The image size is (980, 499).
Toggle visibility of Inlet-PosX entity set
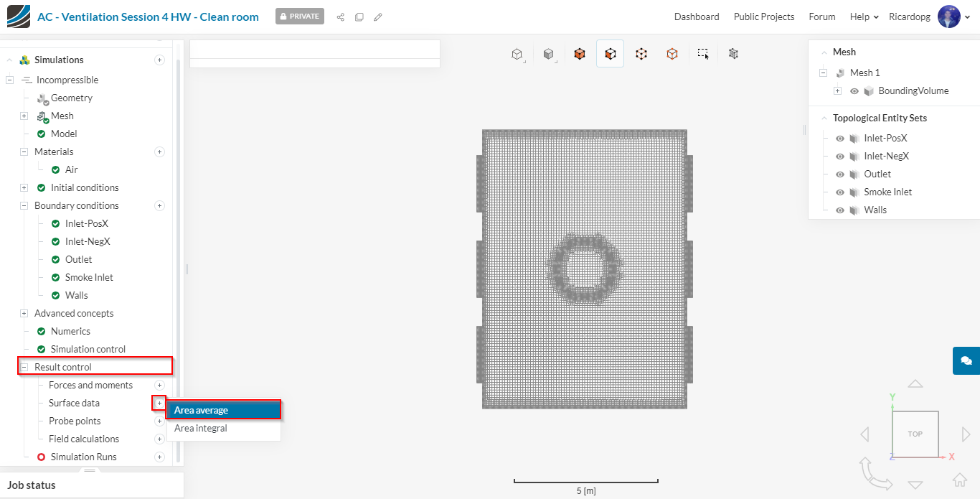point(840,139)
